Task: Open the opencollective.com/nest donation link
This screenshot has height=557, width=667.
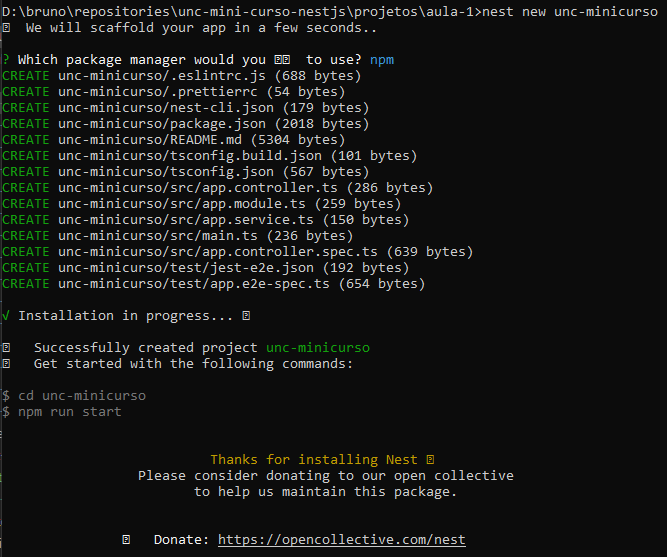Action: [341, 540]
